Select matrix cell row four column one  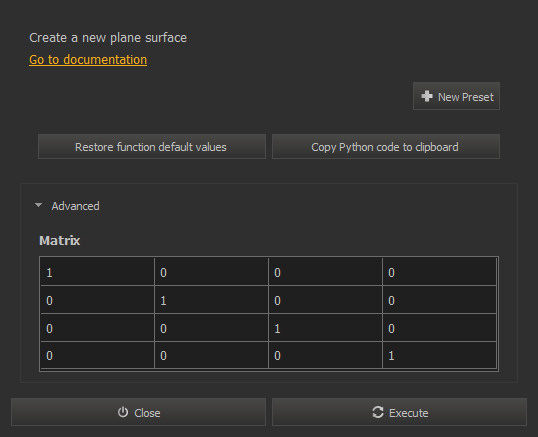click(97, 355)
